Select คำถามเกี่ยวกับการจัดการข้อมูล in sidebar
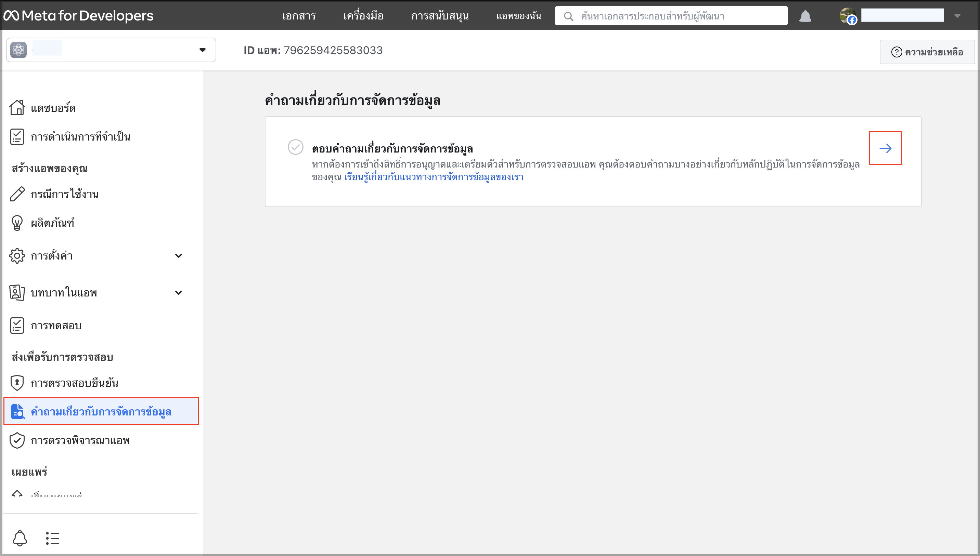Viewport: 980px width, 556px height. [x=101, y=411]
